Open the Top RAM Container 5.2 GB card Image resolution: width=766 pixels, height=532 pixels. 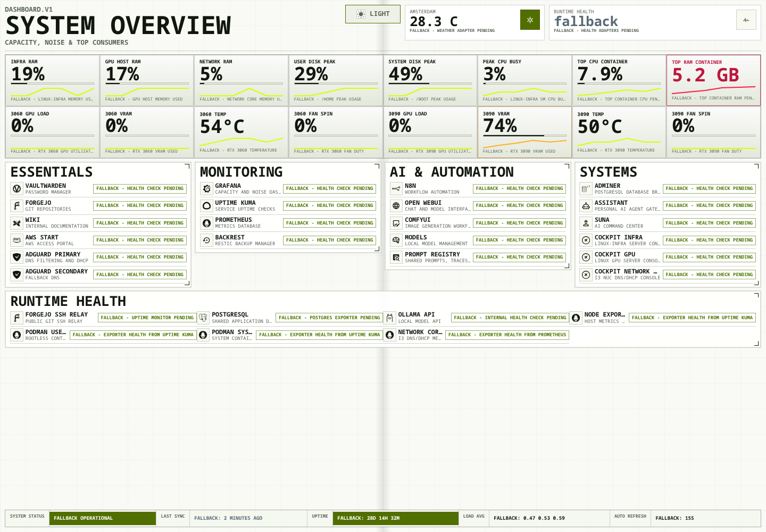click(x=713, y=80)
